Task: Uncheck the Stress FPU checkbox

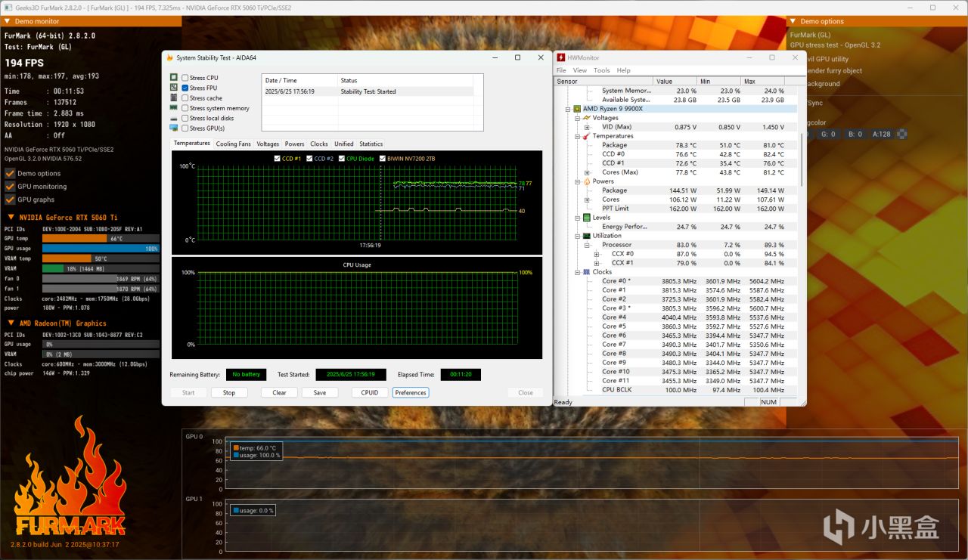Action: click(x=185, y=88)
